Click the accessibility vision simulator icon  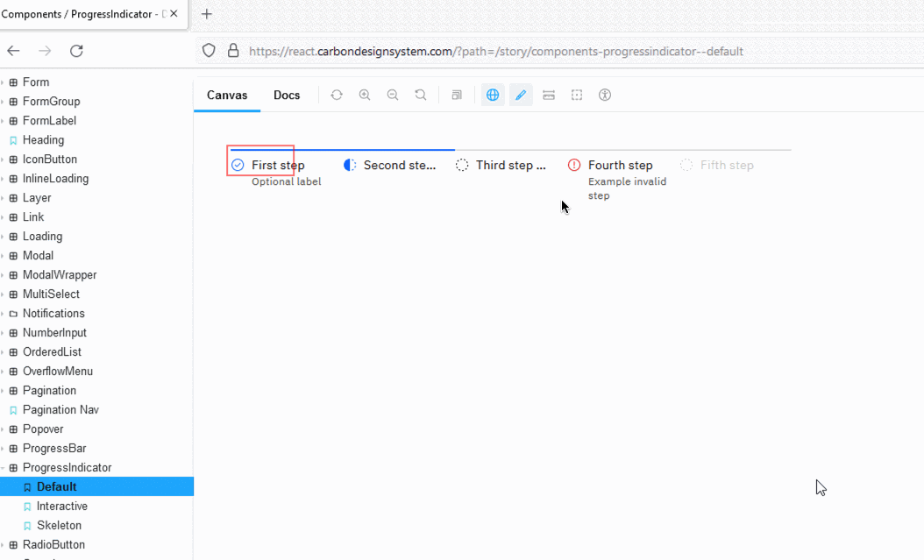[x=605, y=95]
